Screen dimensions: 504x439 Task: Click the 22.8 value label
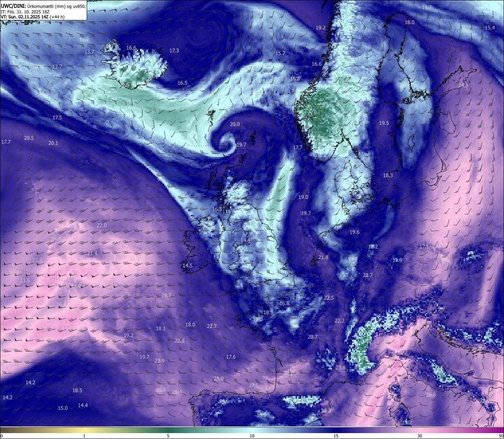pyautogui.click(x=180, y=341)
